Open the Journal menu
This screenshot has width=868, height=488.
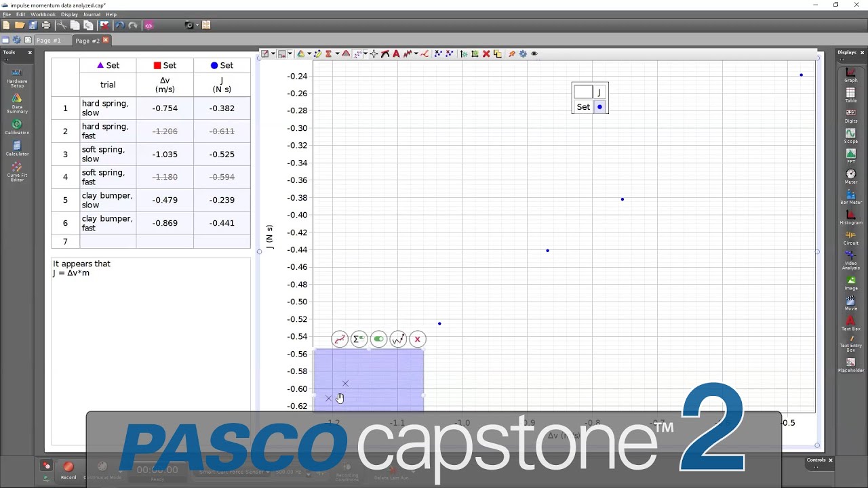[92, 14]
